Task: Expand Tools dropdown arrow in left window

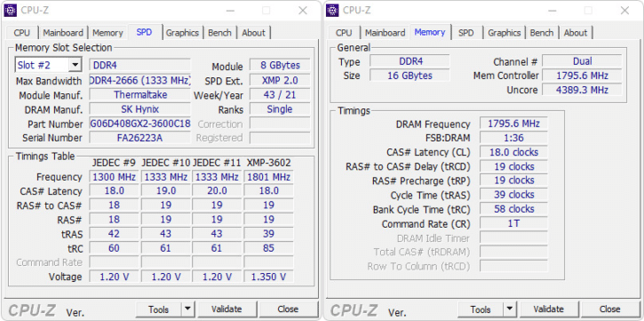Action: point(187,309)
